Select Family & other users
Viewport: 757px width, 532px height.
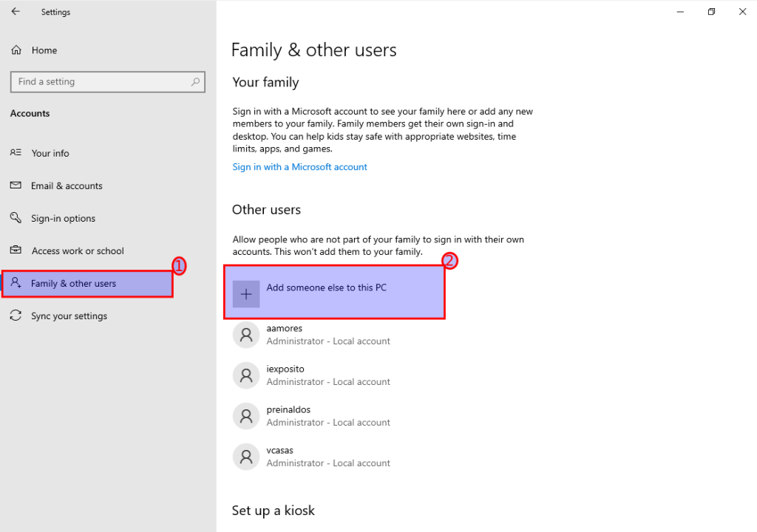(73, 284)
